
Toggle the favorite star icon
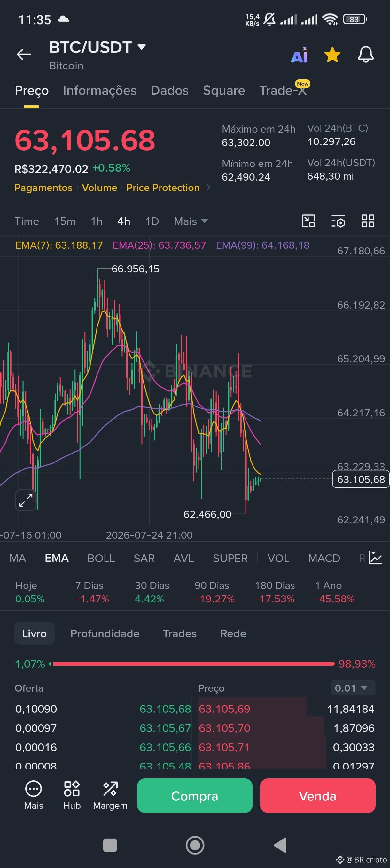(332, 55)
